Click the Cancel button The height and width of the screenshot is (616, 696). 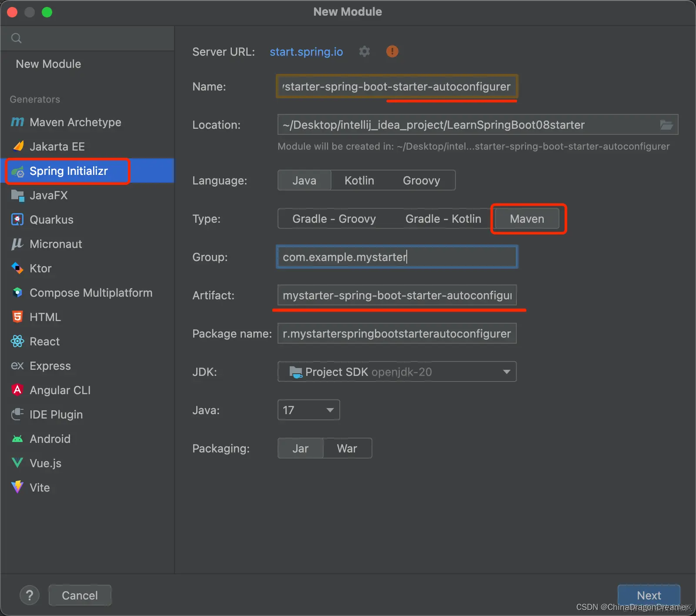[80, 595]
